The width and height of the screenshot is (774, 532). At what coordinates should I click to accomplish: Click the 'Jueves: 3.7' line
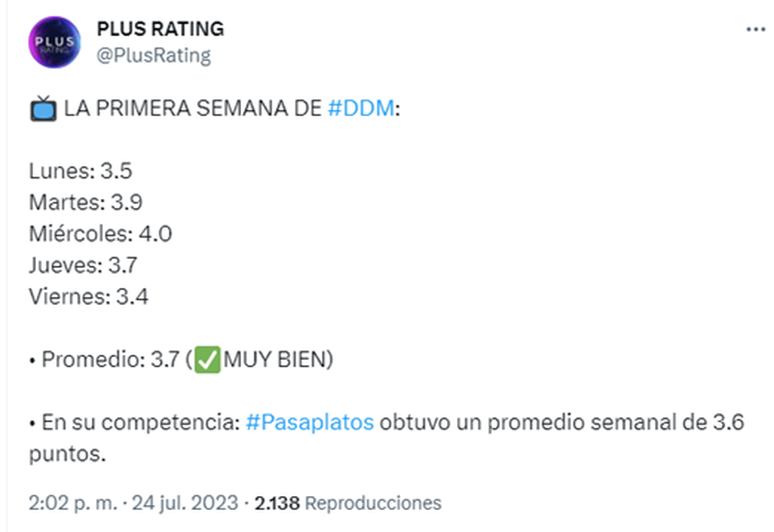[83, 265]
